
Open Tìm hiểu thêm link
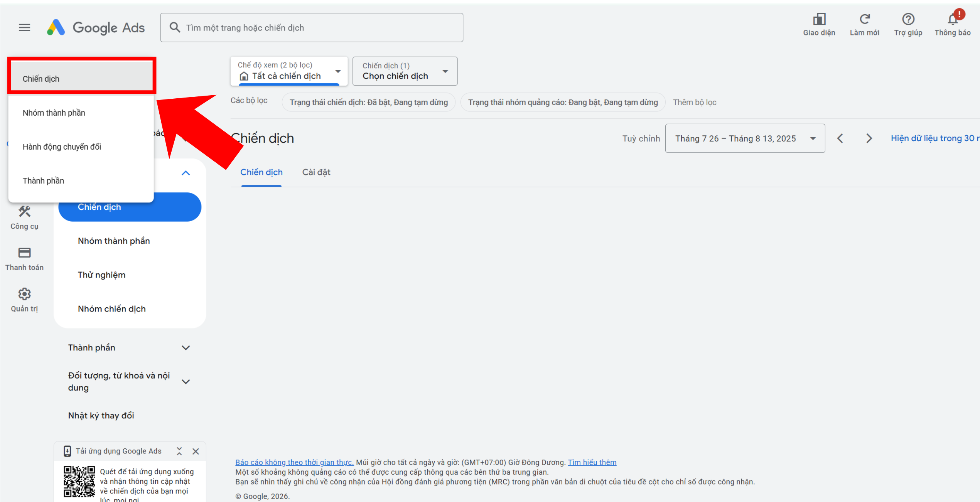(x=592, y=462)
